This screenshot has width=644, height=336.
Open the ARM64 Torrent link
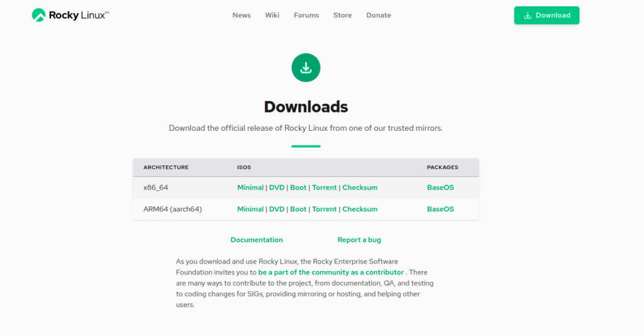pos(325,209)
